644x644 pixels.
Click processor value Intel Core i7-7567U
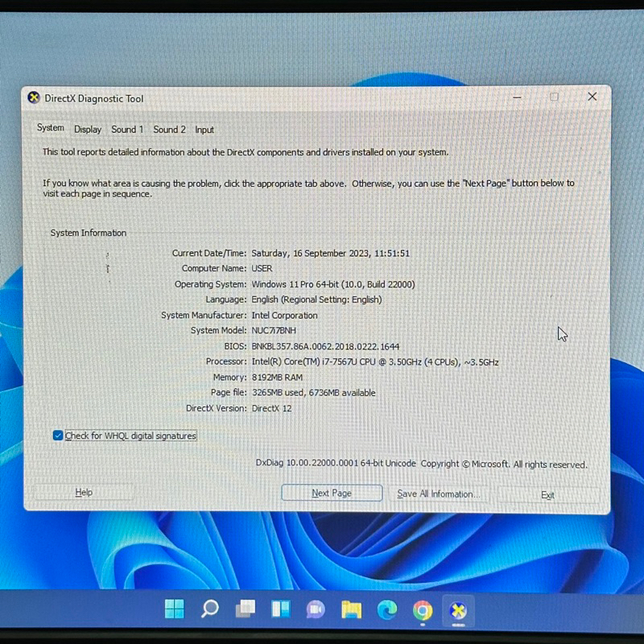coord(375,361)
